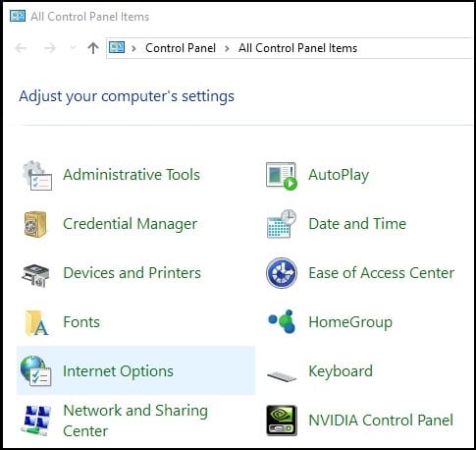Open the Date and Time link
Screen dimensions: 476x450
357,224
